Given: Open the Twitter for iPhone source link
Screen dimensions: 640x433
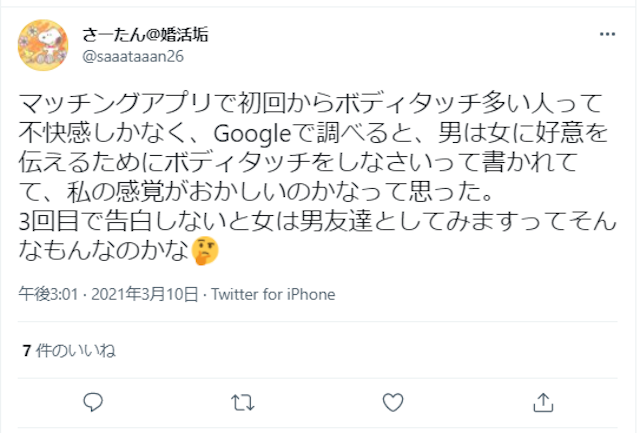Looking at the screenshot, I should [x=273, y=295].
